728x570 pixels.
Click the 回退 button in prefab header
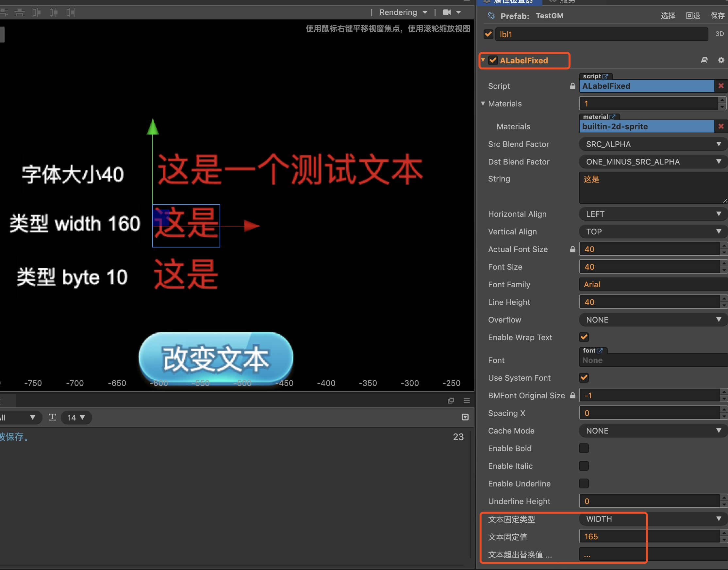693,16
